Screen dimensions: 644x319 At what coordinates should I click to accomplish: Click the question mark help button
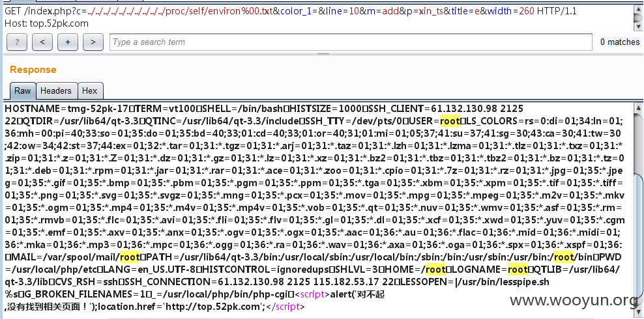(x=17, y=42)
